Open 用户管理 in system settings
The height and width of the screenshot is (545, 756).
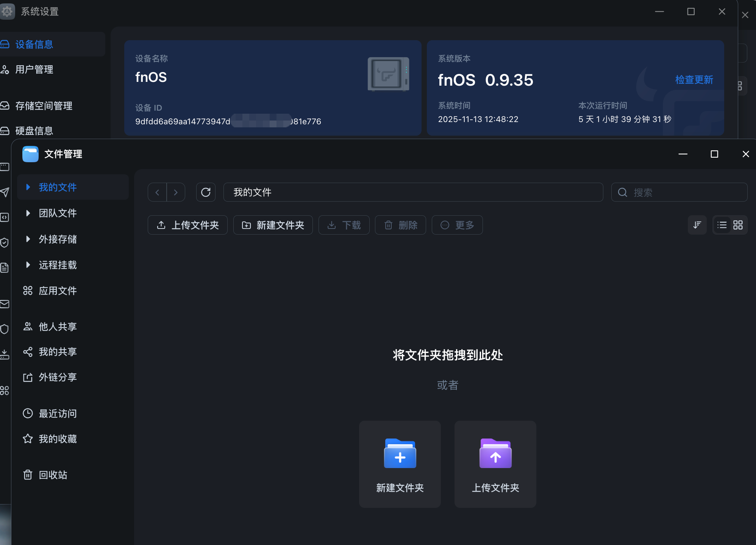pos(34,70)
